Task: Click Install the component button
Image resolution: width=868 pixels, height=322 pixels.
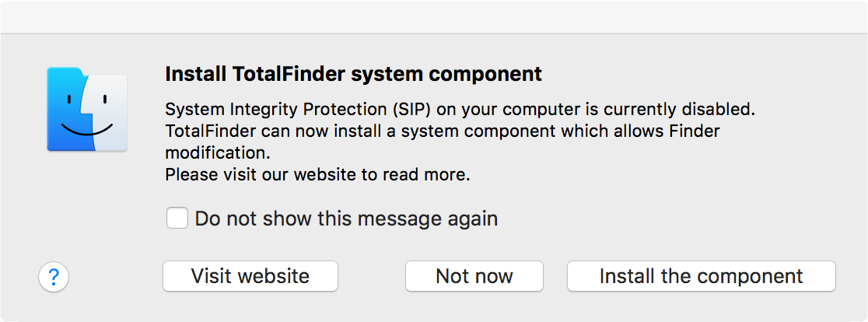Action: [701, 276]
